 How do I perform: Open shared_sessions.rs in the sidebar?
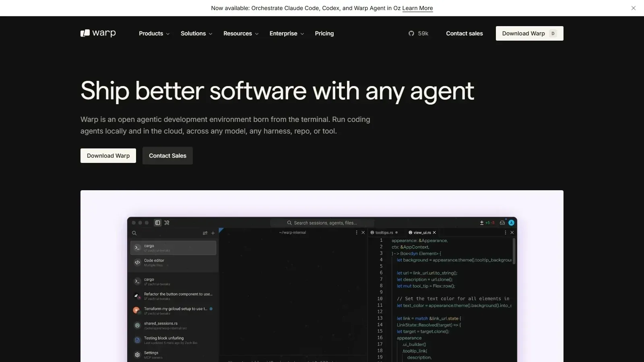pos(173,325)
